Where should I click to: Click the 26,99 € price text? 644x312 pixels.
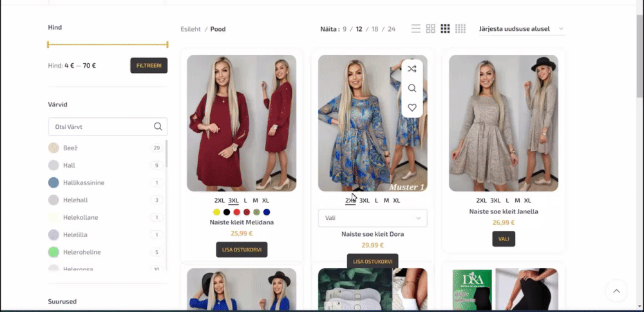coord(504,223)
